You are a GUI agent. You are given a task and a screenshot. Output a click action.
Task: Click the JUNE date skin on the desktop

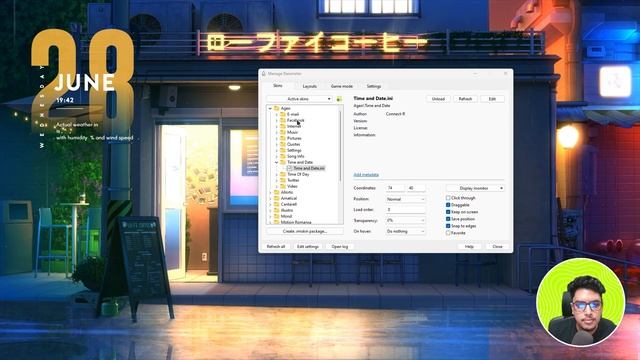click(84, 83)
